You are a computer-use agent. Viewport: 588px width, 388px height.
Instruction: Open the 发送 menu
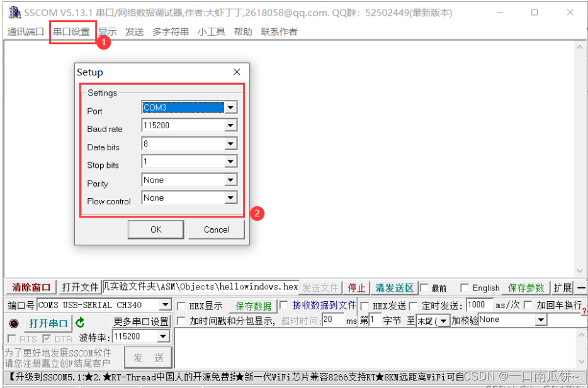coord(135,32)
